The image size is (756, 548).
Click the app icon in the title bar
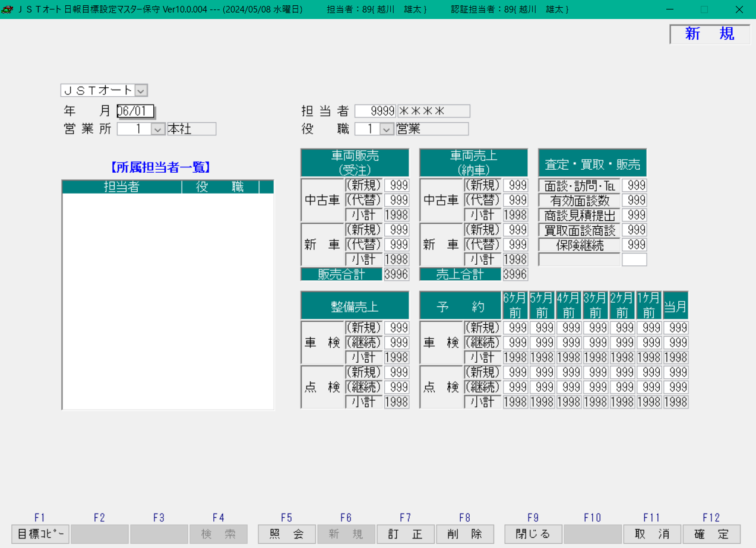[8, 9]
